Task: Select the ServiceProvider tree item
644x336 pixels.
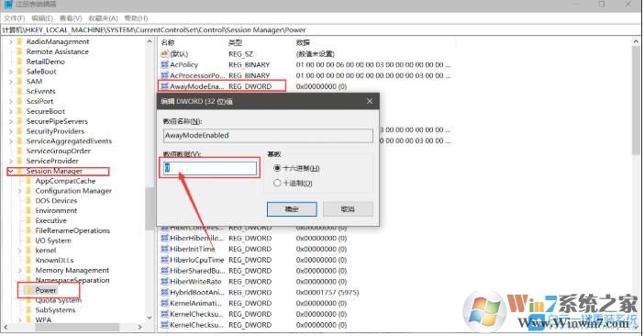Action: [52, 161]
